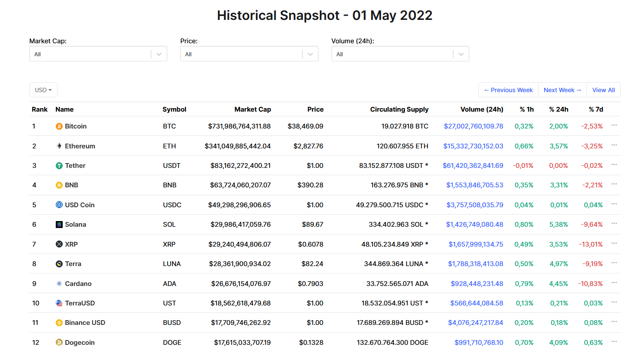Open the more-options menu for Ethereum

(x=614, y=145)
